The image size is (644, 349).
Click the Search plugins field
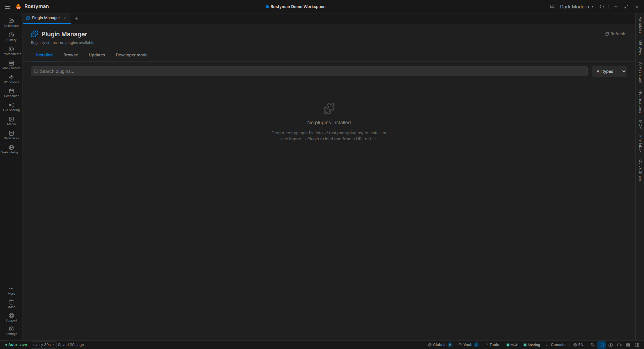point(309,71)
